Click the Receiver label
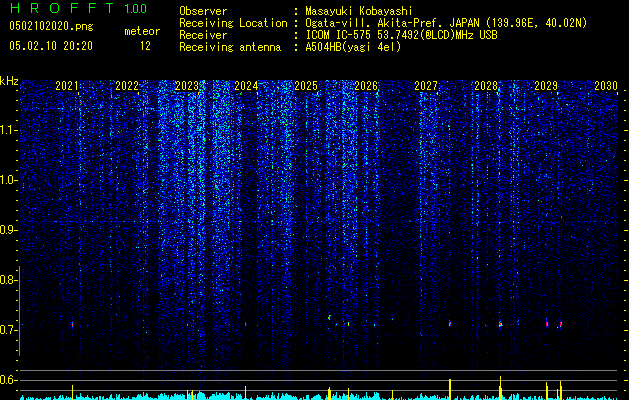The width and height of the screenshot is (629, 400). (x=203, y=35)
